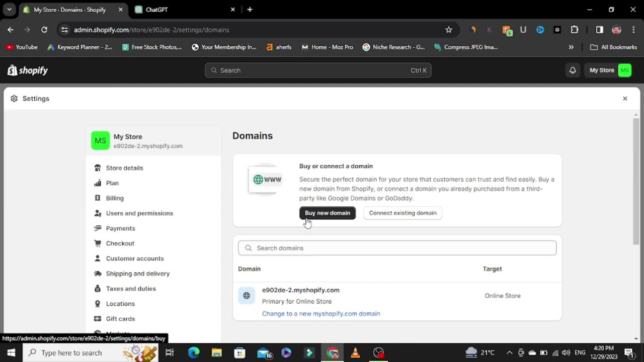This screenshot has width=644, height=362.
Task: Click the Store details icon
Action: (x=98, y=168)
